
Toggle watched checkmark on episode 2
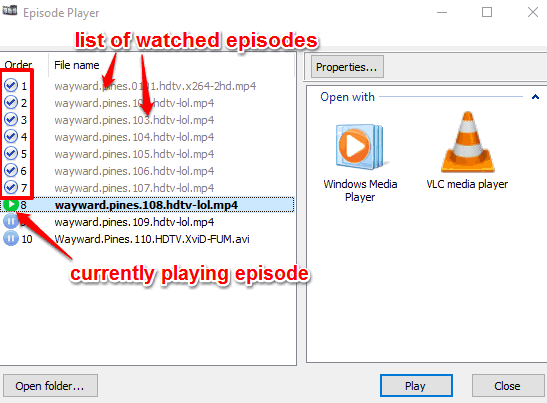(11, 102)
